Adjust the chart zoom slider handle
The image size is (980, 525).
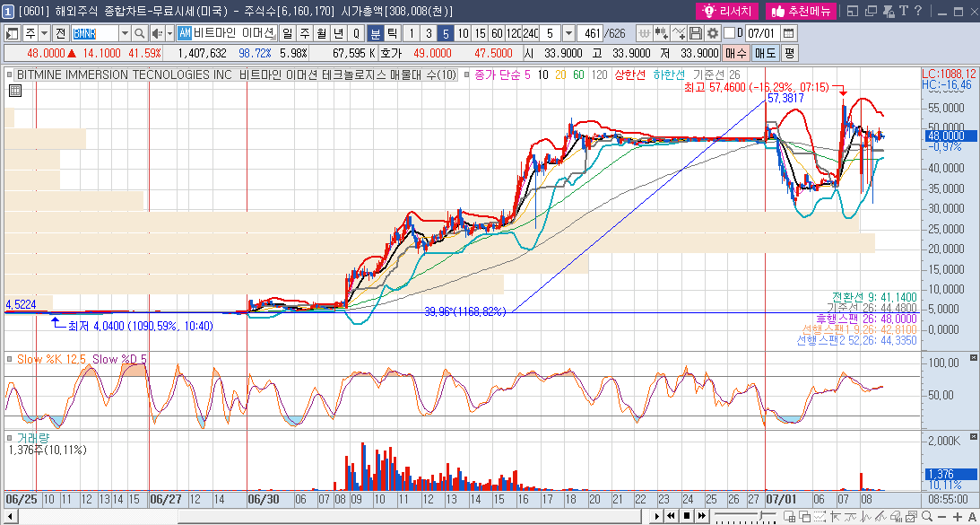(760, 515)
